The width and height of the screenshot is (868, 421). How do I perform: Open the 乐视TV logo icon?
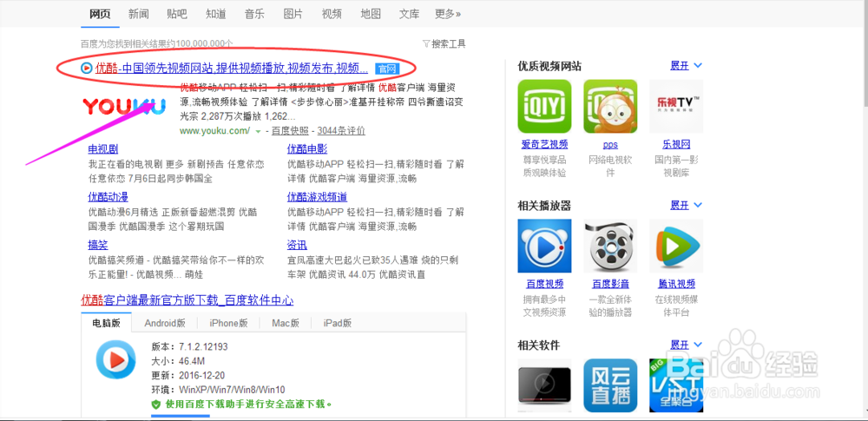click(676, 107)
